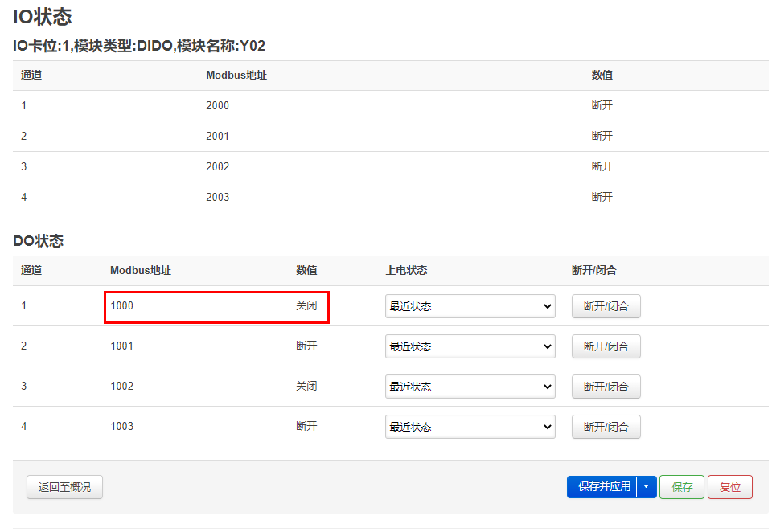The width and height of the screenshot is (772, 532).
Task: Click the 断开 value for address 1003
Action: [306, 426]
